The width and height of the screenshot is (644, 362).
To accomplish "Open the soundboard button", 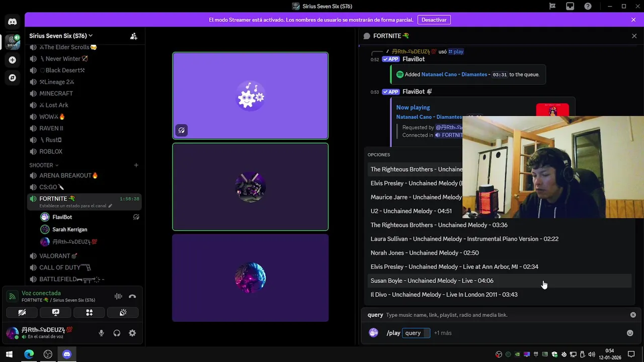I will 123,313.
